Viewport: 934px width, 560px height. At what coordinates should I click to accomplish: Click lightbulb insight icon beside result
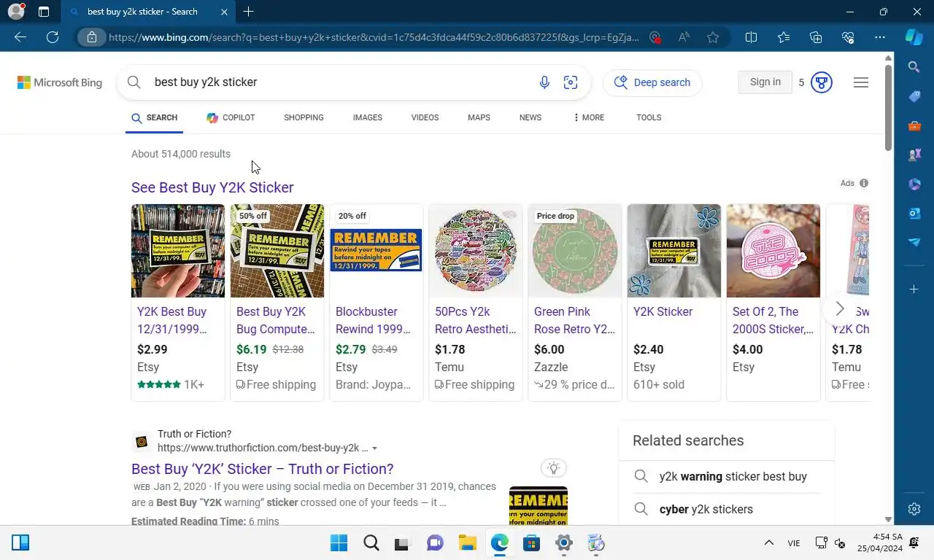554,468
